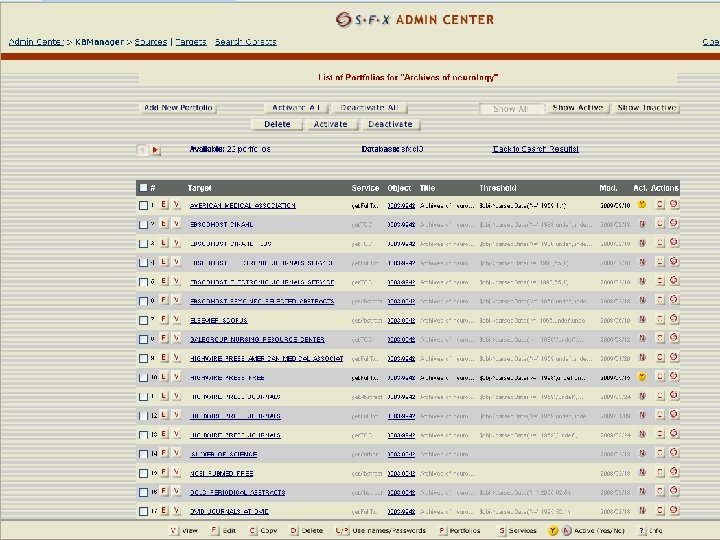This screenshot has width=720, height=540.
Task: Click the SFX Admin Center logo
Action: [415, 20]
